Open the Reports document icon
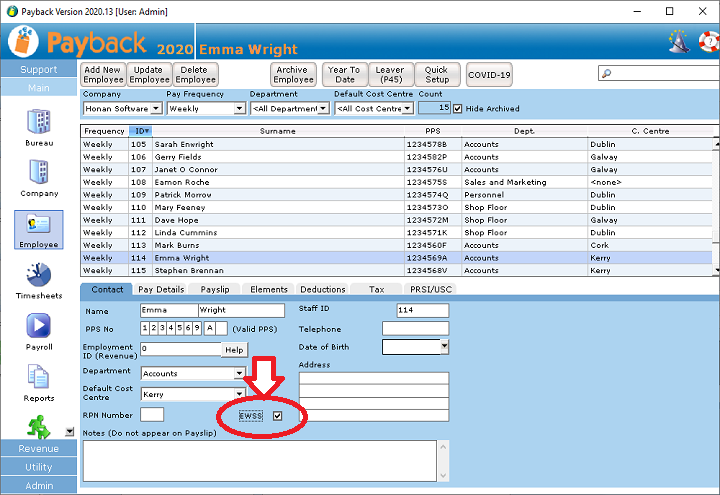This screenshot has width=720, height=495. click(x=39, y=378)
